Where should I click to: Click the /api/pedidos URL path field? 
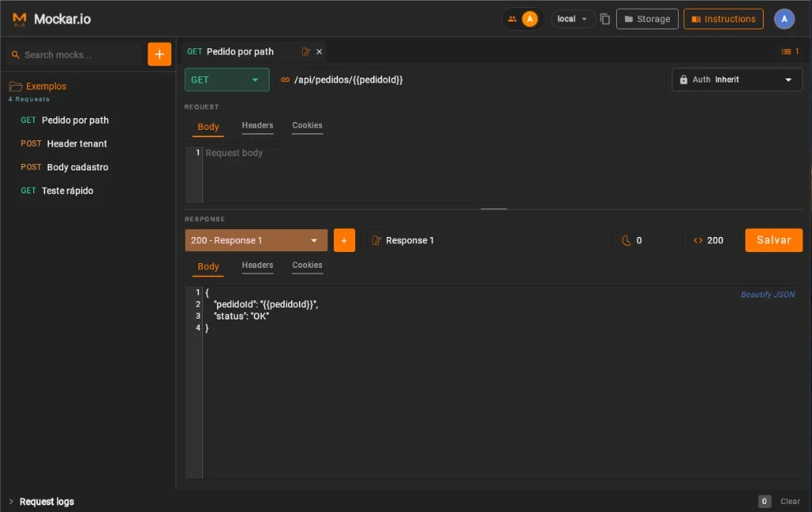(471, 80)
